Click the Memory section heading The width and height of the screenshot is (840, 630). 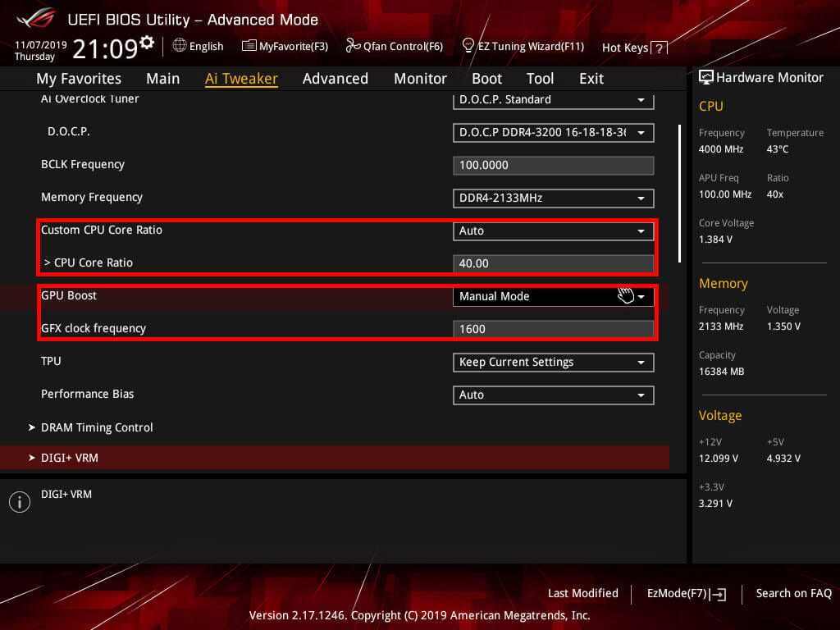[724, 283]
